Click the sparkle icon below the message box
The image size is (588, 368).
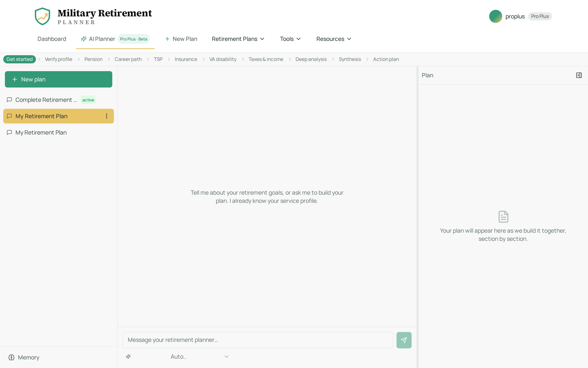[128, 357]
